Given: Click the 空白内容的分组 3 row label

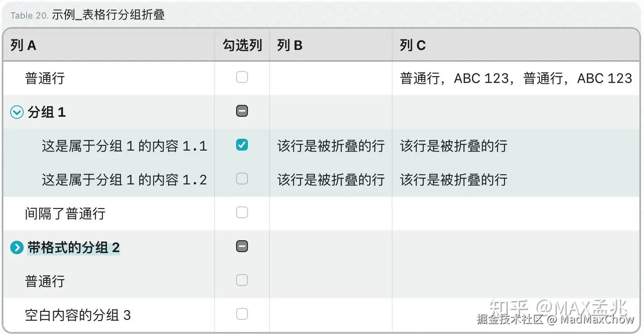Looking at the screenshot, I should 78,315.
